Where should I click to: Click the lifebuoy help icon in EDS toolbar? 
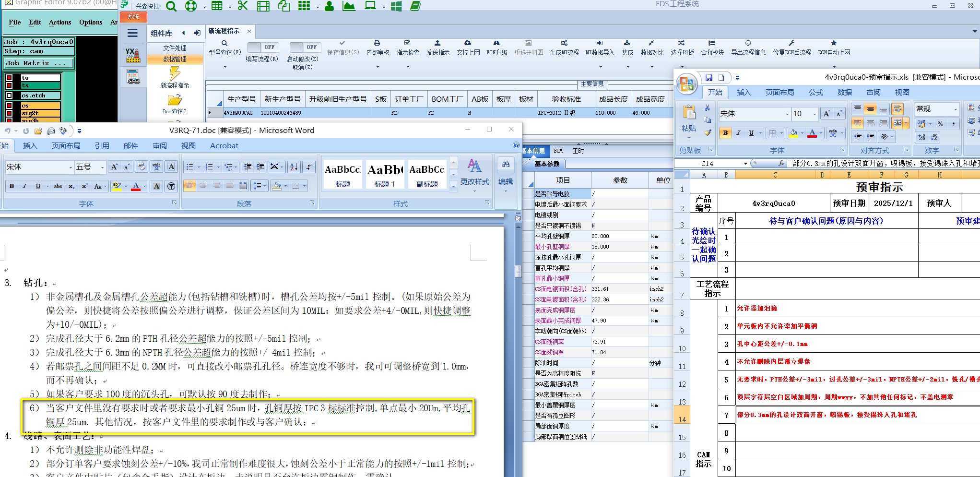tap(191, 6)
